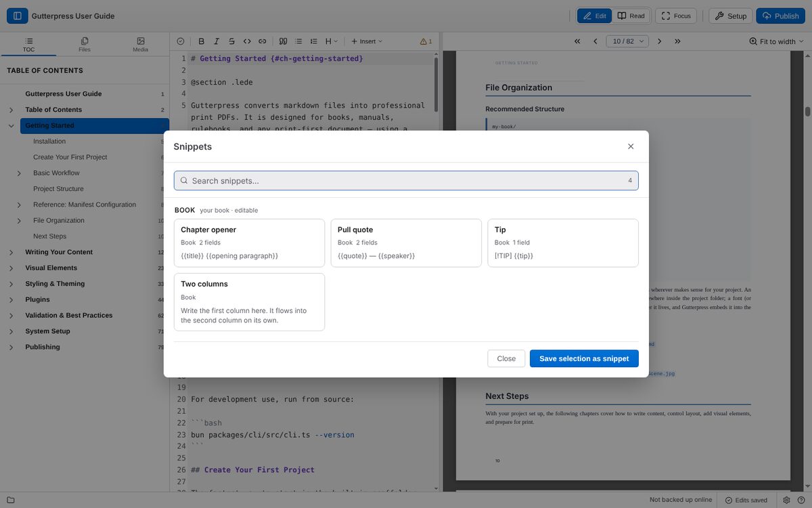The width and height of the screenshot is (812, 508).
Task: Click the folder icon in status bar
Action: (10, 500)
